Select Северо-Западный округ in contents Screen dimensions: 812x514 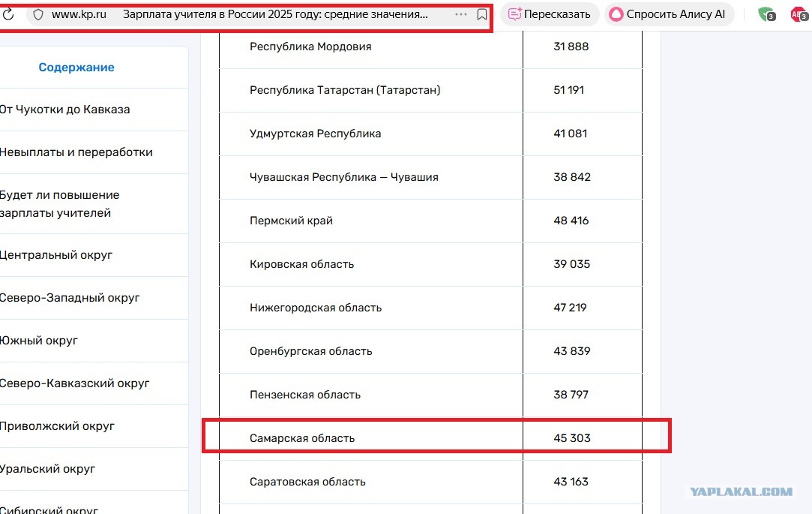click(x=70, y=298)
